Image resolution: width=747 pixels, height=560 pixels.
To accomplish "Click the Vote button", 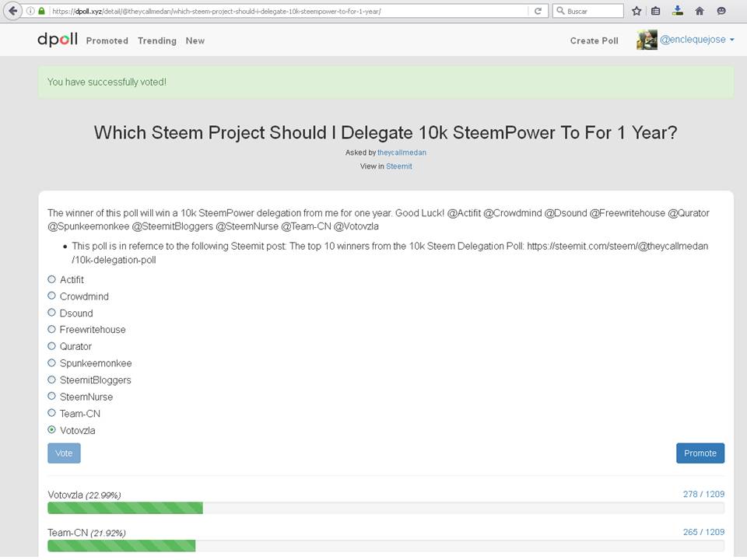I will tap(64, 453).
